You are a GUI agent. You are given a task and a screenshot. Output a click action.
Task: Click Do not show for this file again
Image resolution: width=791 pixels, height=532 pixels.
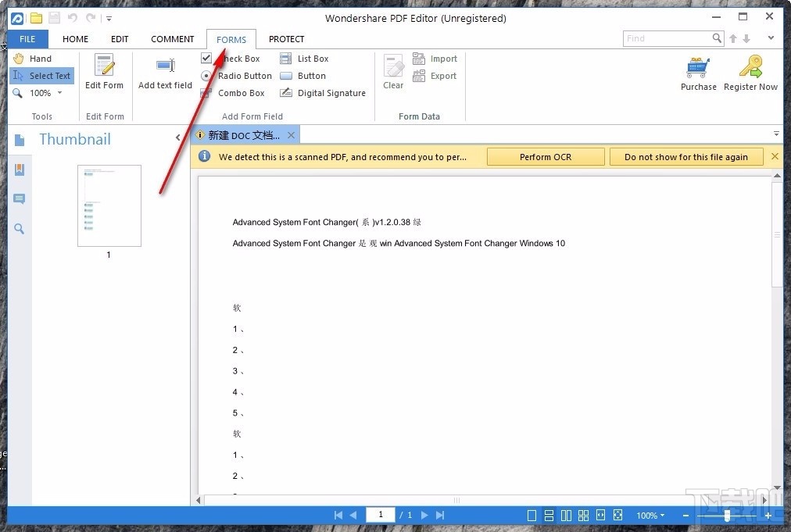pyautogui.click(x=686, y=157)
